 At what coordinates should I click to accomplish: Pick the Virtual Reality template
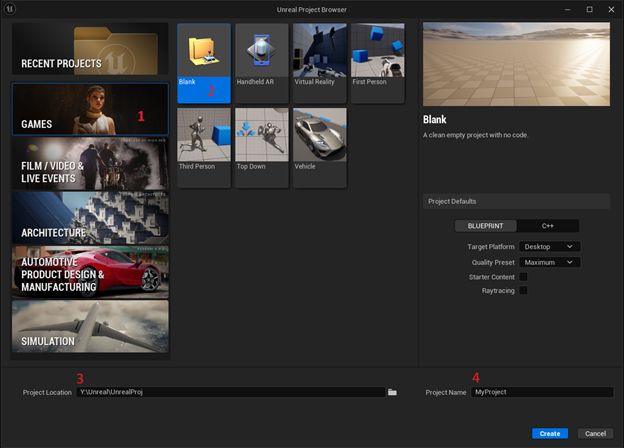pyautogui.click(x=320, y=62)
